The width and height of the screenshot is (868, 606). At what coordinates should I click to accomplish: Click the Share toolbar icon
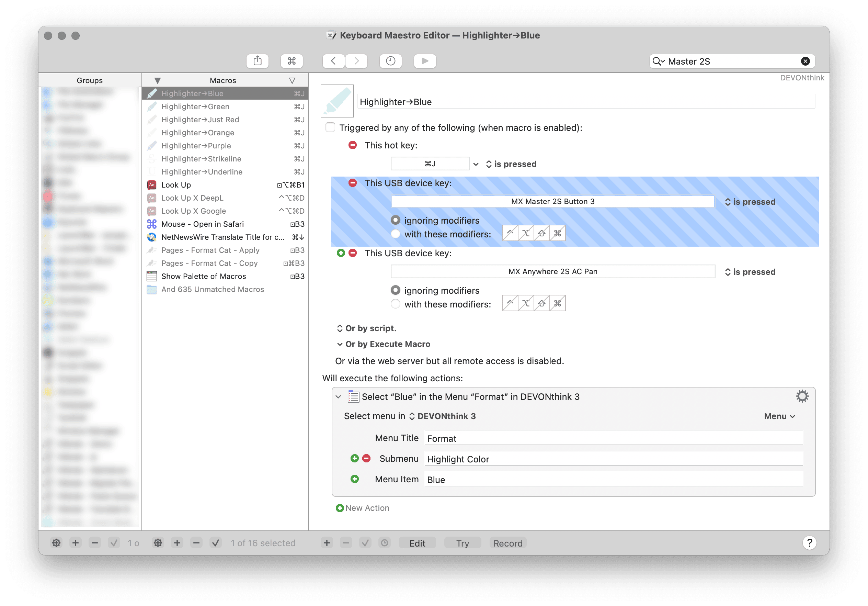(258, 61)
